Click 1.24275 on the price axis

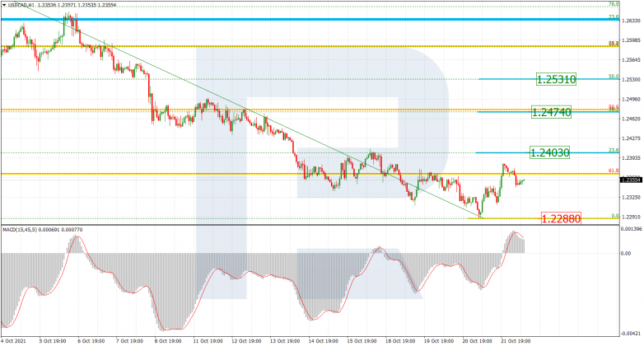[632, 138]
